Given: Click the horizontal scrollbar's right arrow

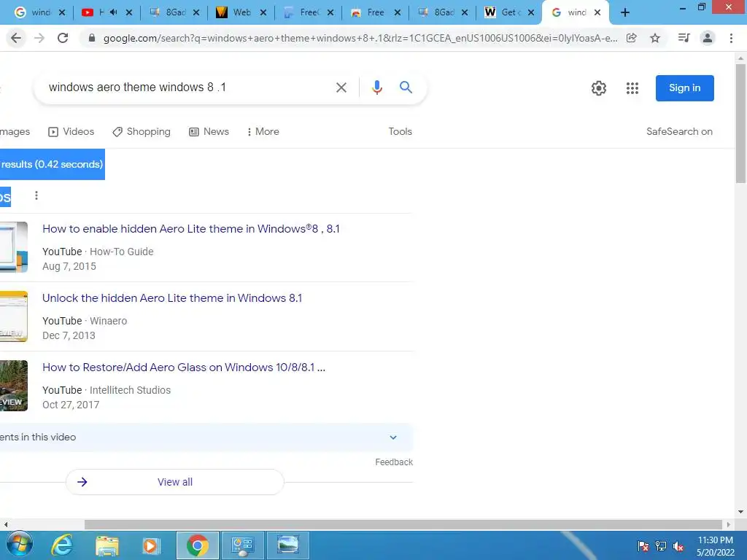Looking at the screenshot, I should (728, 525).
